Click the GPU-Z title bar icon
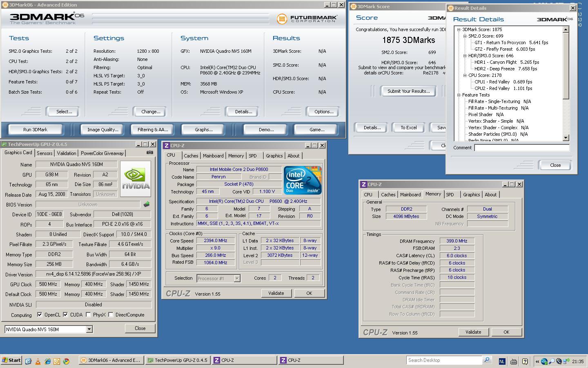This screenshot has width=588, height=368. coord(4,144)
